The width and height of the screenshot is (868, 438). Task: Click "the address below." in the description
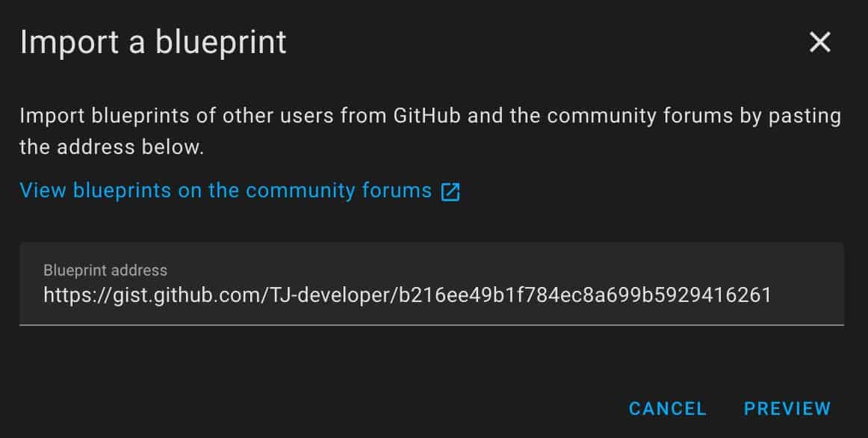[112, 146]
